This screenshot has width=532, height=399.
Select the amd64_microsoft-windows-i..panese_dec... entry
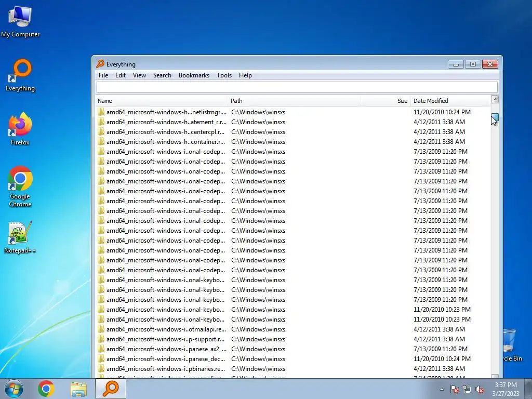pyautogui.click(x=166, y=358)
